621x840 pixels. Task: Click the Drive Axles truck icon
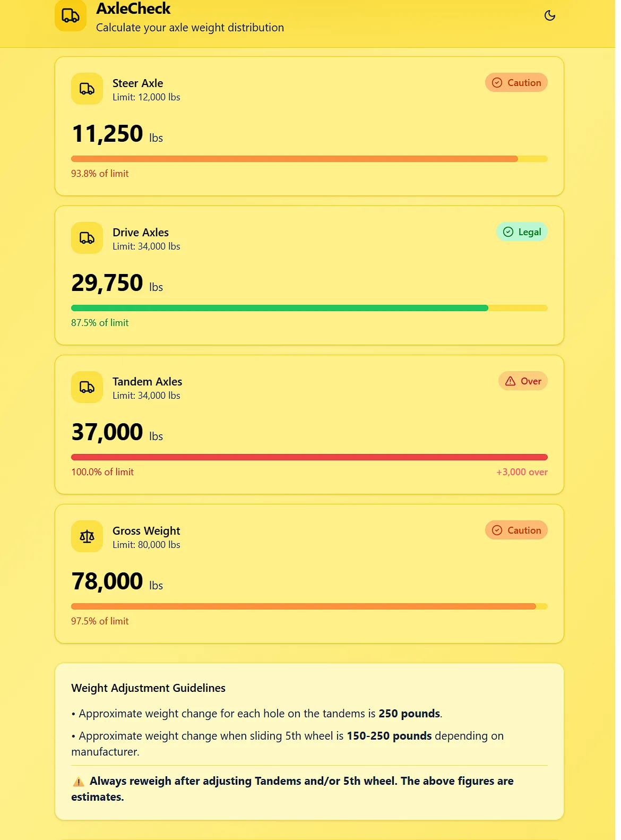(x=87, y=238)
